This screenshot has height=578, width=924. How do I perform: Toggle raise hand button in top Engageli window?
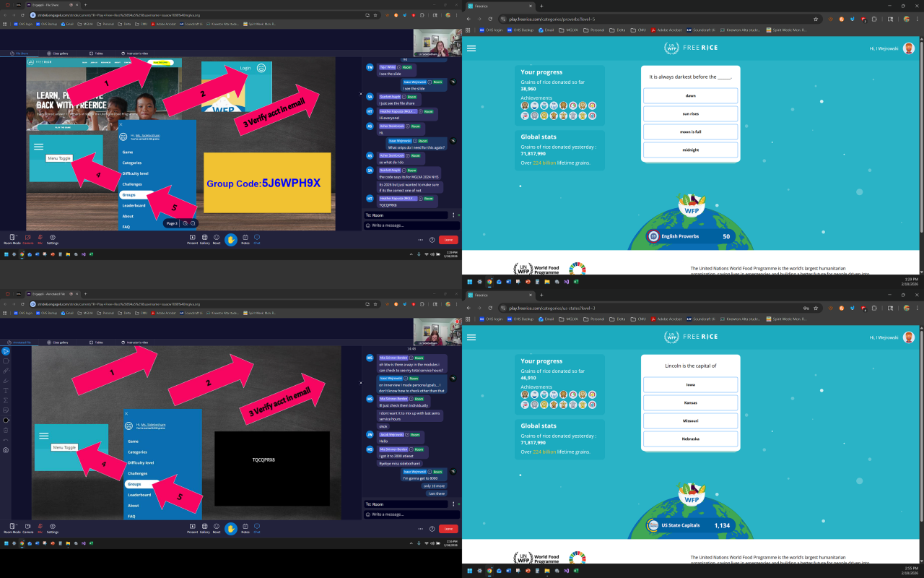(x=231, y=239)
